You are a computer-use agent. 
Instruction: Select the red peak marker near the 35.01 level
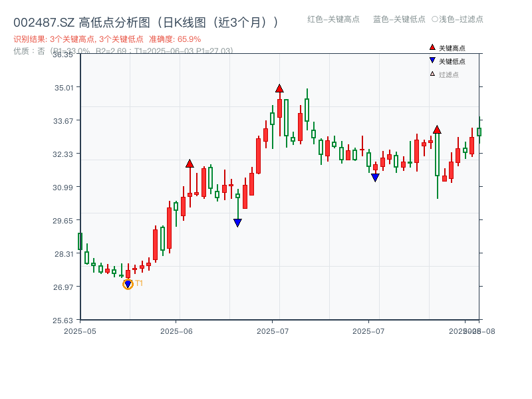click(x=279, y=87)
